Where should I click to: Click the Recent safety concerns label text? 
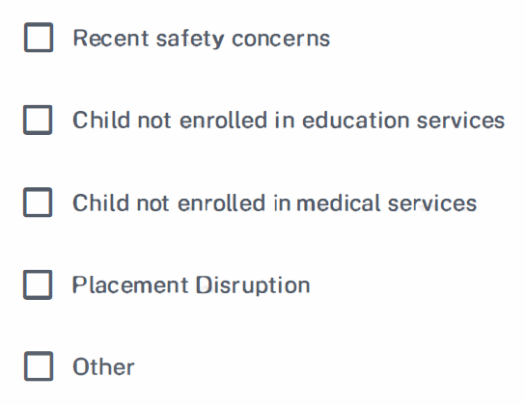[201, 39]
